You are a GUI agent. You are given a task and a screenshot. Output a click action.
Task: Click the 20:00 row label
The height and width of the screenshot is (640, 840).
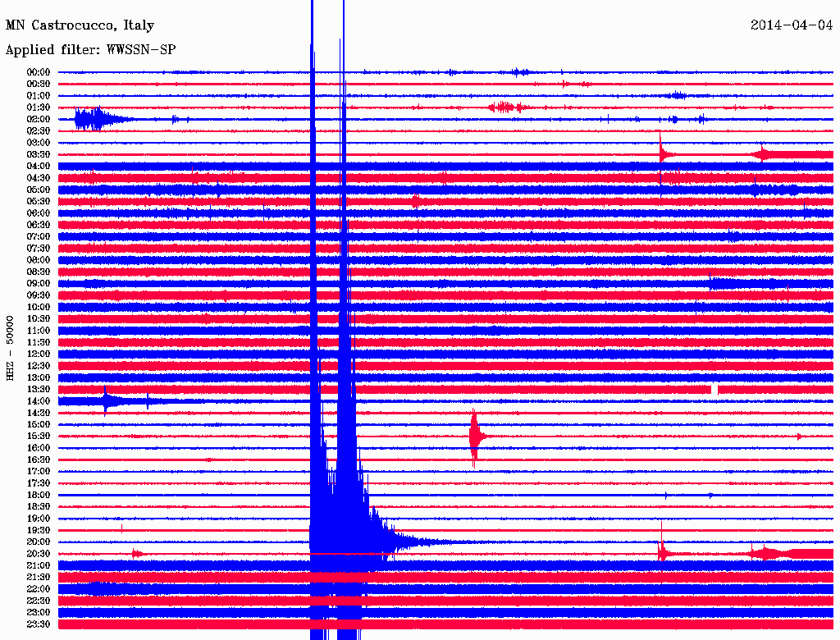[x=39, y=542]
